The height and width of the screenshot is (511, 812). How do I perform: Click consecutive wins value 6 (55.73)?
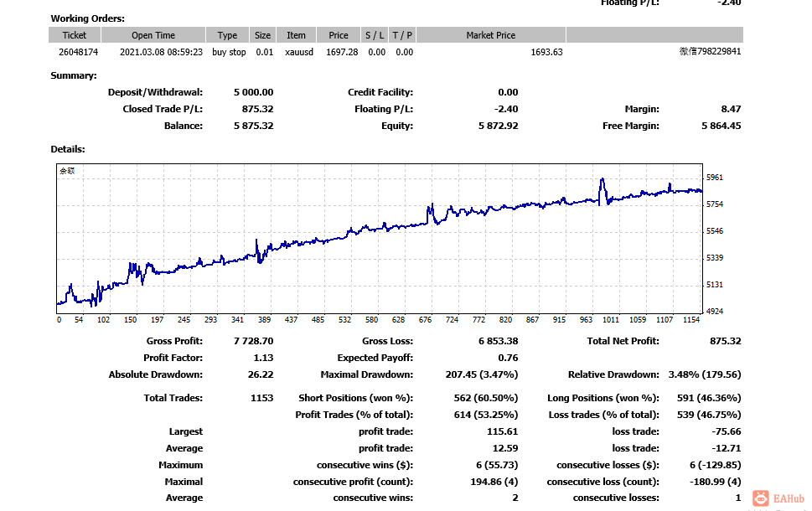point(497,465)
